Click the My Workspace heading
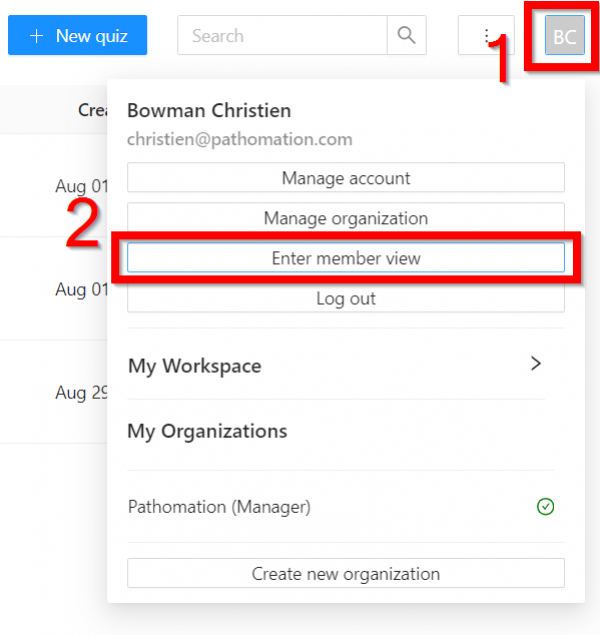Viewport: 600px width, 635px height. coord(194,366)
